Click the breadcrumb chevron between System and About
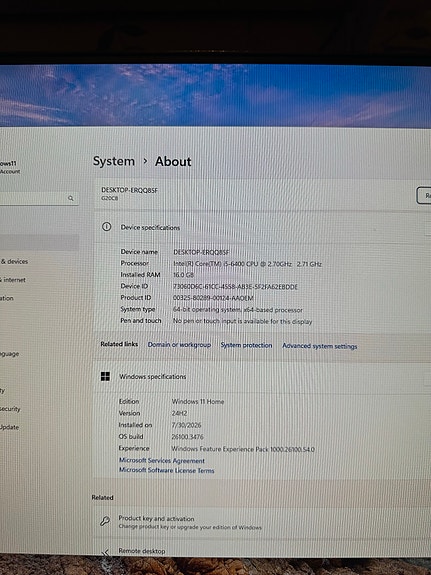This screenshot has width=431, height=575. [145, 161]
